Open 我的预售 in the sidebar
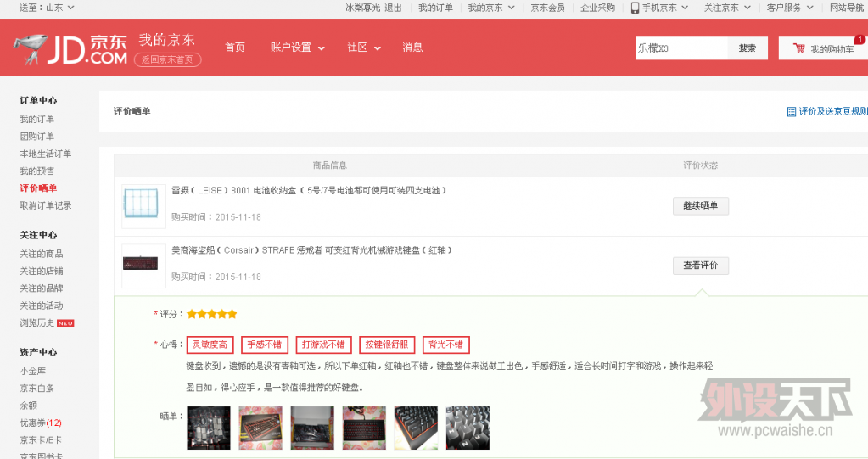868x459 pixels. click(37, 171)
